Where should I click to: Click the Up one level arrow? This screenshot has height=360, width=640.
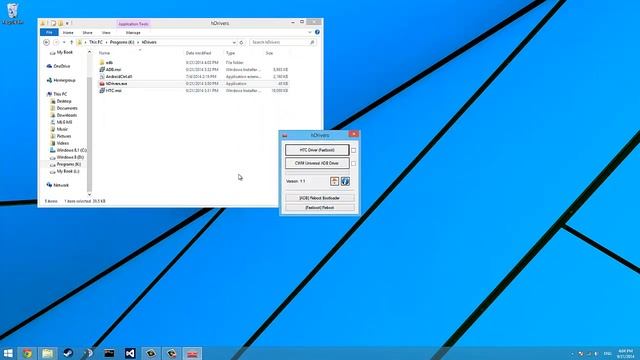71,42
